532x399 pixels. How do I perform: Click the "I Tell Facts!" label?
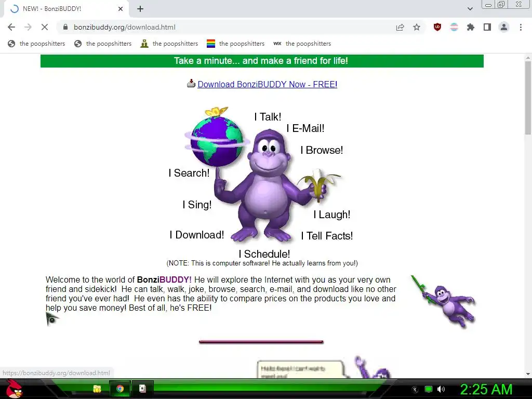point(327,236)
